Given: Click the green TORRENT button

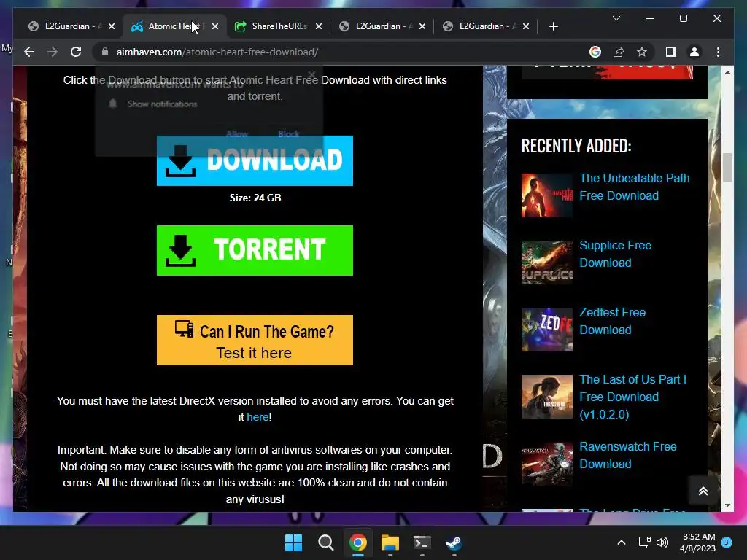Looking at the screenshot, I should [x=255, y=250].
